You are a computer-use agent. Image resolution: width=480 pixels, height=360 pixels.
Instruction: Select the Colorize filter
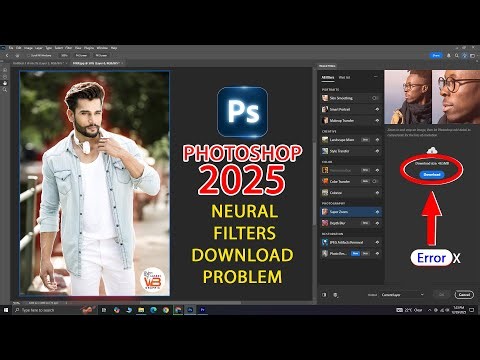(351, 193)
